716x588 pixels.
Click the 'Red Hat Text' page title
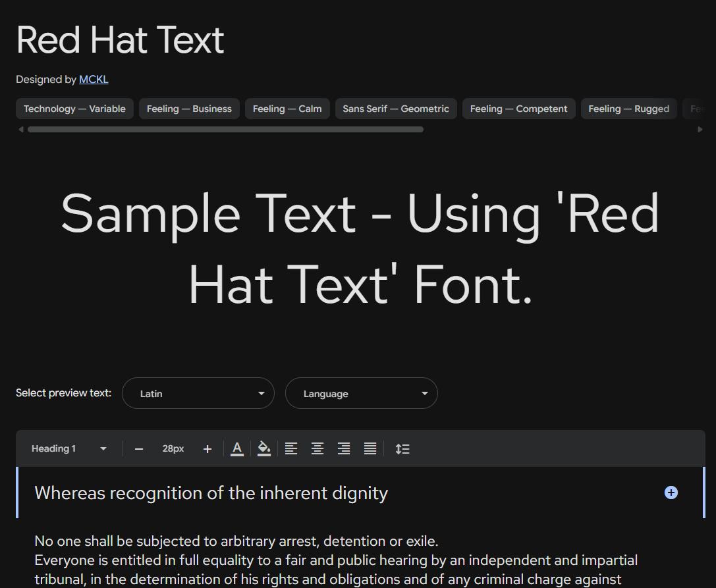(120, 40)
